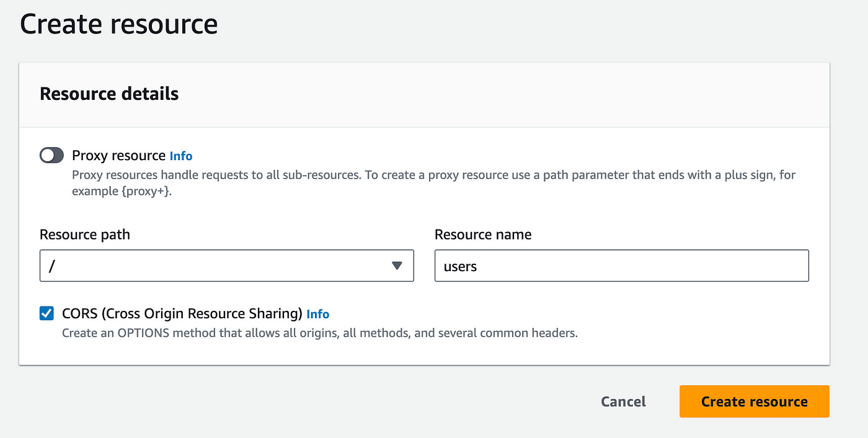Click the Create resource page title
Image resolution: width=868 pixels, height=438 pixels.
(x=119, y=25)
